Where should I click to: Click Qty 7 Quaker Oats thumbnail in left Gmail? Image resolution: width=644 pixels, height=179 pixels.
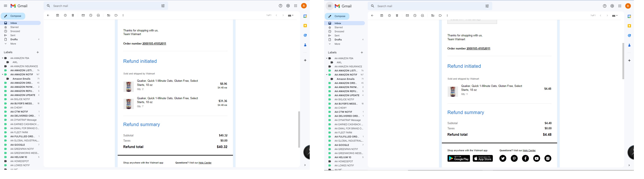point(128,104)
